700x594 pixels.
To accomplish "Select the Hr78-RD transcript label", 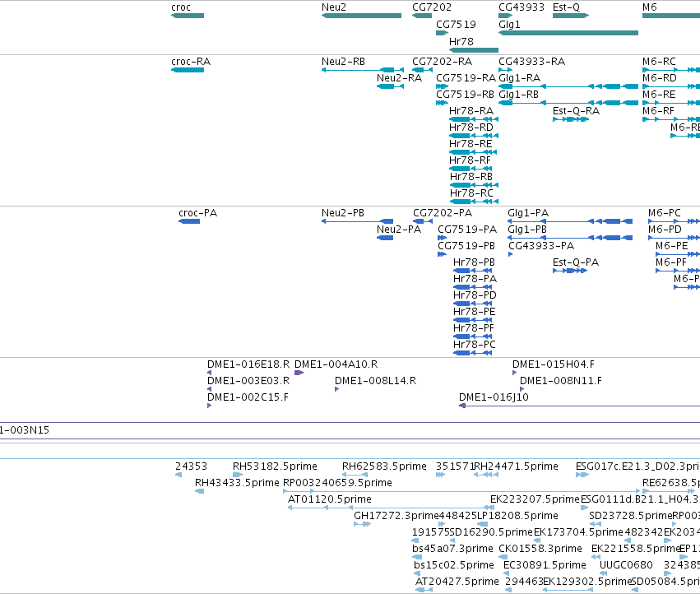I will pyautogui.click(x=471, y=128).
